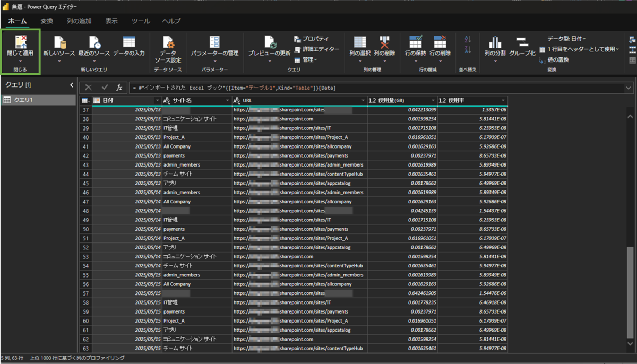This screenshot has height=364, width=637.
Task: Click 列の分割 (Split Column) icon
Action: pos(495,42)
